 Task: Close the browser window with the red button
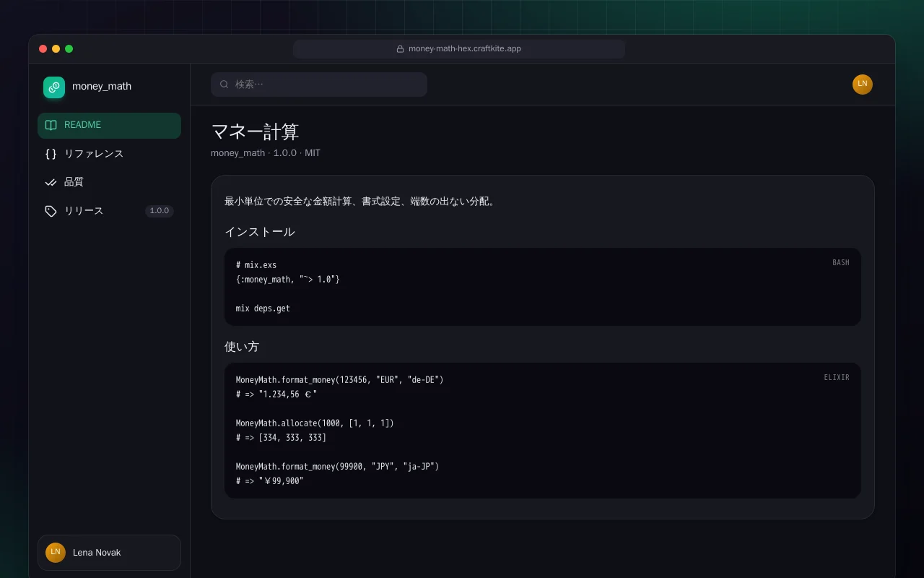pyautogui.click(x=43, y=49)
